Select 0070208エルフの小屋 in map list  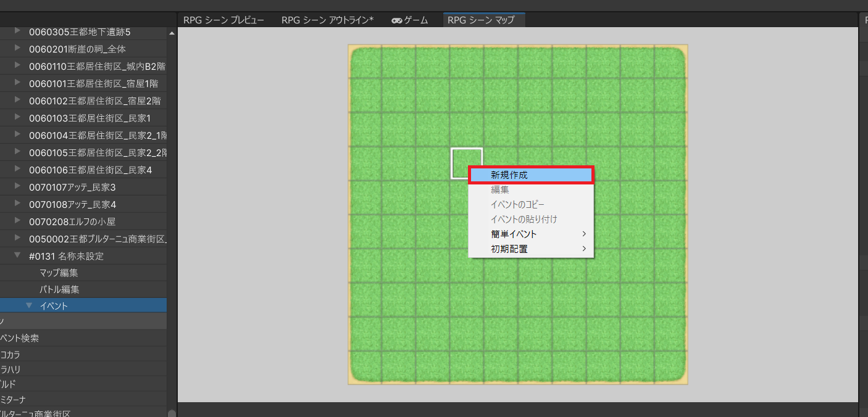[x=72, y=221]
